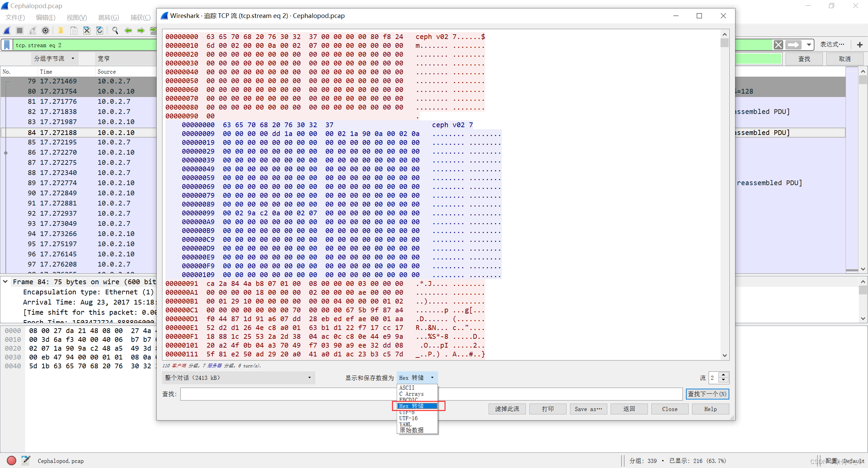Apply the display filter arrow icon
This screenshot has width=868, height=468.
pos(793,45)
